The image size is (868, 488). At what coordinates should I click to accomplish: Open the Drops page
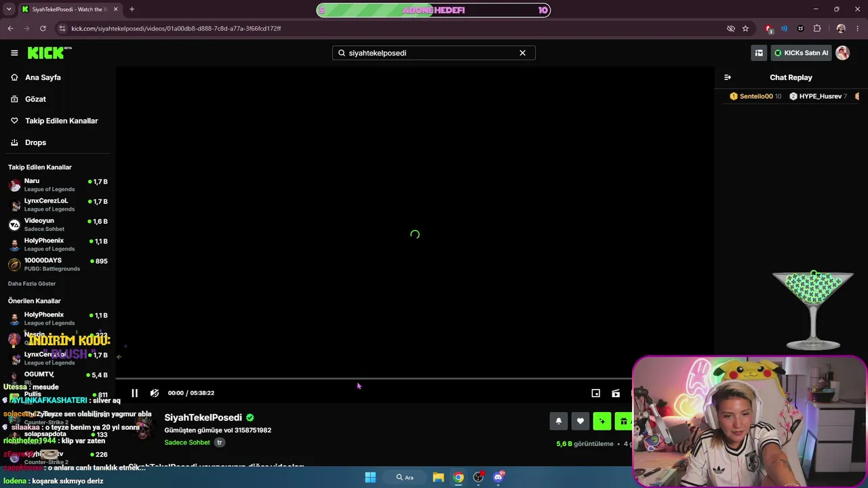35,142
